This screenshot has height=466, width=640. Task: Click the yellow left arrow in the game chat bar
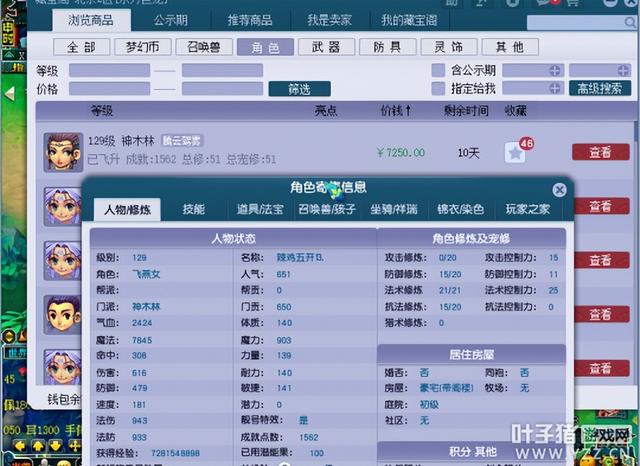pyautogui.click(x=20, y=446)
